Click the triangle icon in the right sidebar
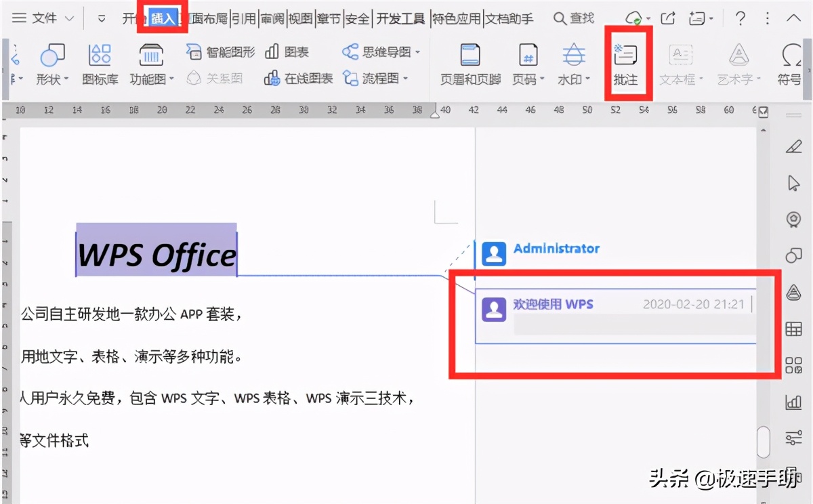 click(793, 293)
